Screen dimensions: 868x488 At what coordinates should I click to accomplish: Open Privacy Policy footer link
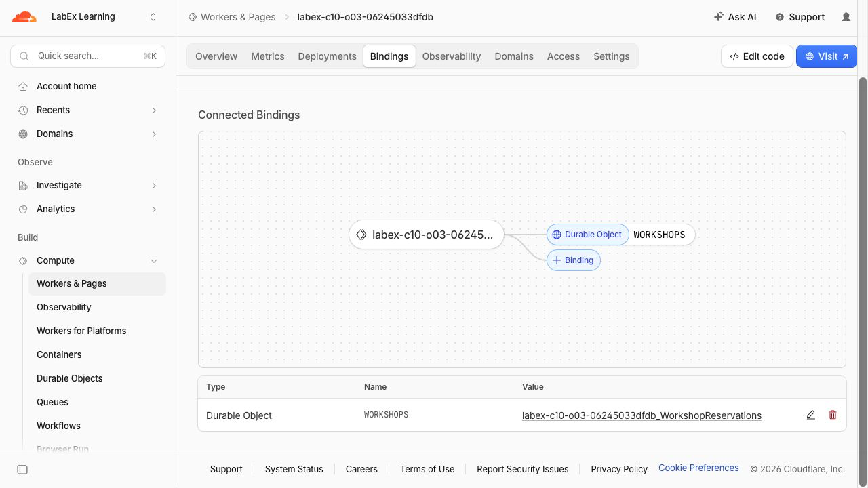tap(619, 469)
